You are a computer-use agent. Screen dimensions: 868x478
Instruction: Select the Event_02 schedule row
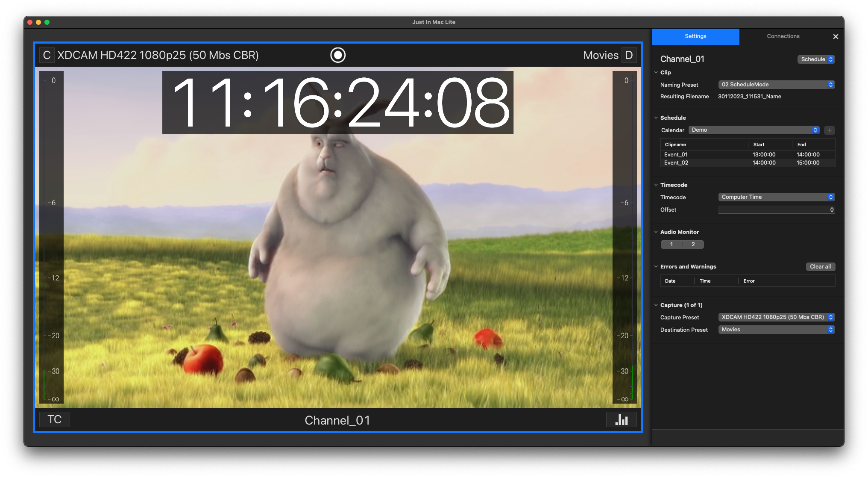(748, 163)
